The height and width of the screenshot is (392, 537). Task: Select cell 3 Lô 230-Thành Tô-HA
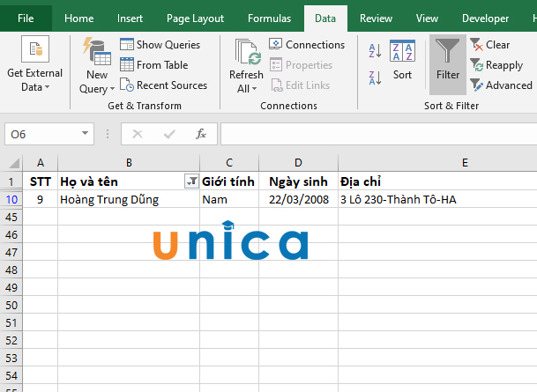437,199
